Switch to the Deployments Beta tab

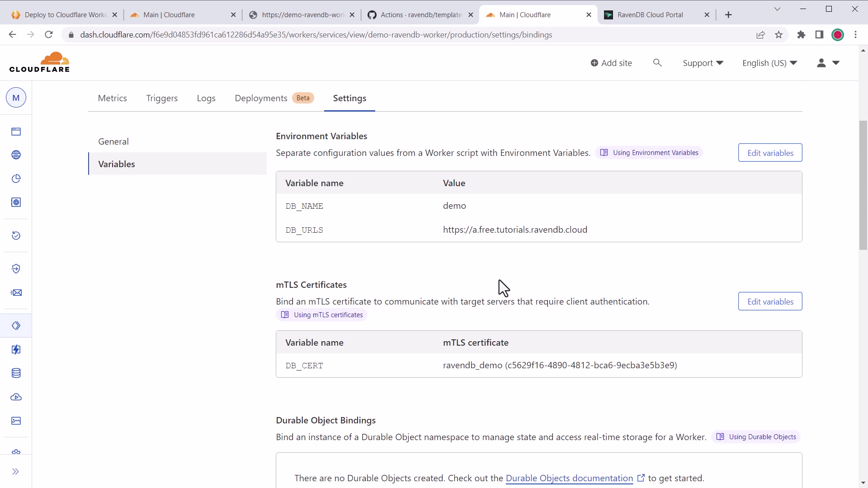[274, 98]
